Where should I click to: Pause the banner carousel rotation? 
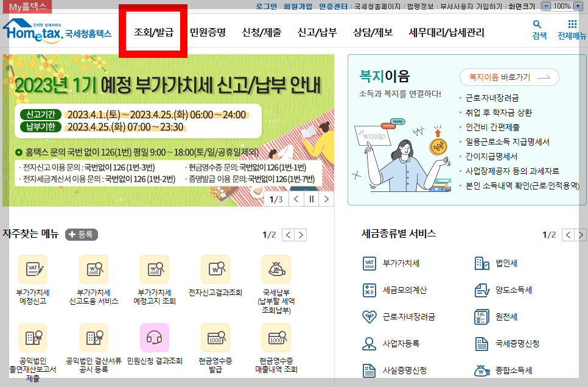tap(312, 199)
